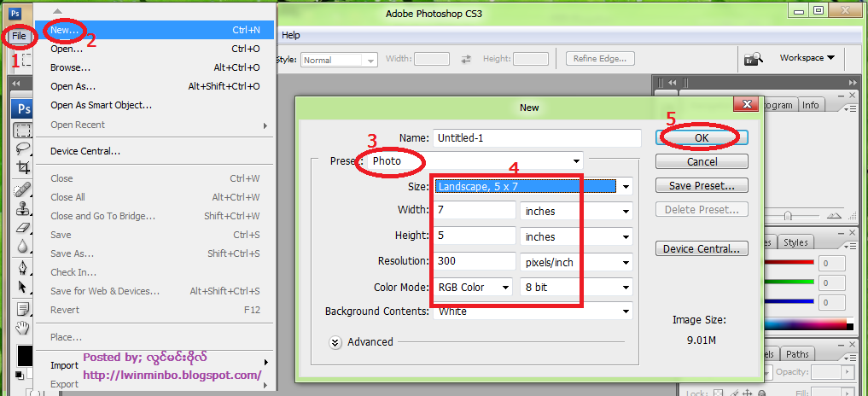Click the scroll-up arrow atop the File menu

point(57,11)
